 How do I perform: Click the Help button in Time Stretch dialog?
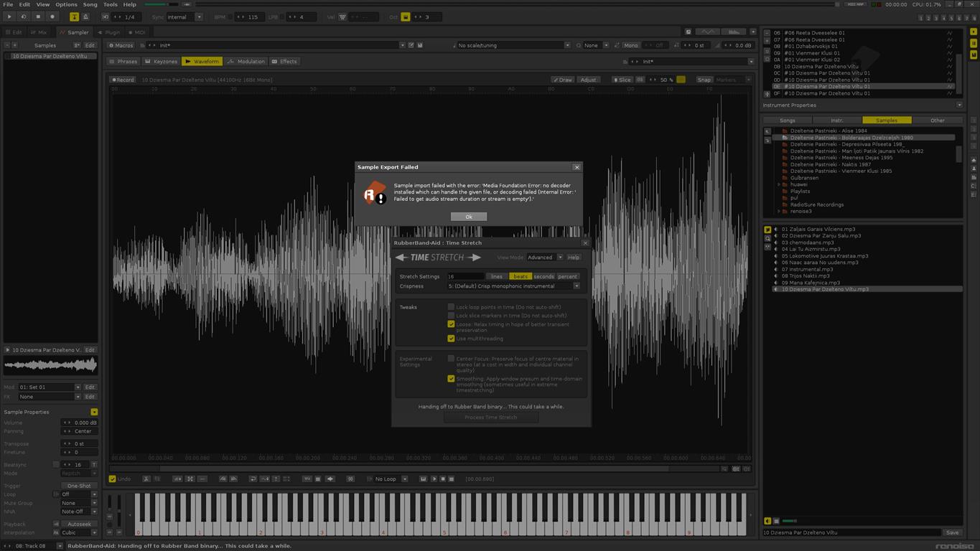click(x=574, y=258)
